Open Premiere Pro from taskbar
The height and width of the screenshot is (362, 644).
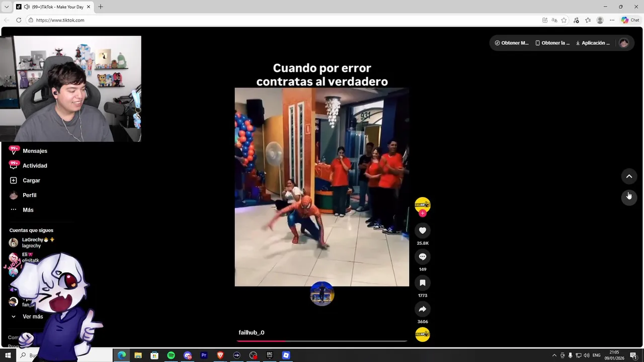coord(204,355)
